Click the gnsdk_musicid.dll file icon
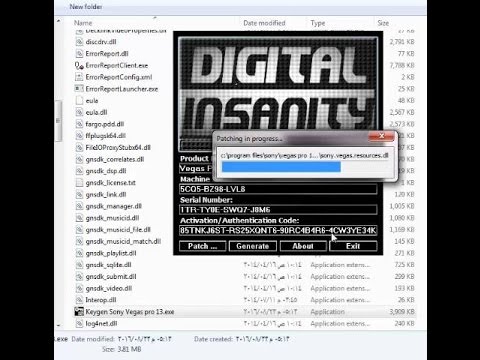The image size is (480, 360). click(x=79, y=218)
